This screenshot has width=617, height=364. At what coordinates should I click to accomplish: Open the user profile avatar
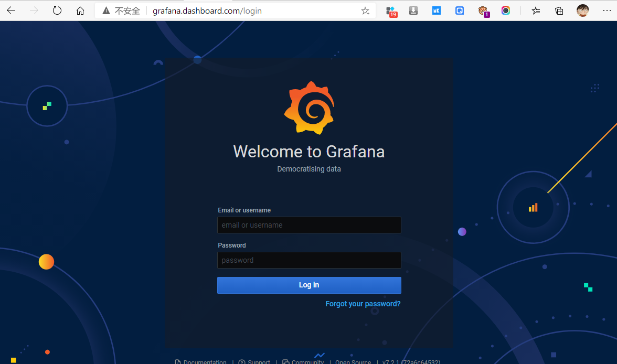pyautogui.click(x=583, y=10)
